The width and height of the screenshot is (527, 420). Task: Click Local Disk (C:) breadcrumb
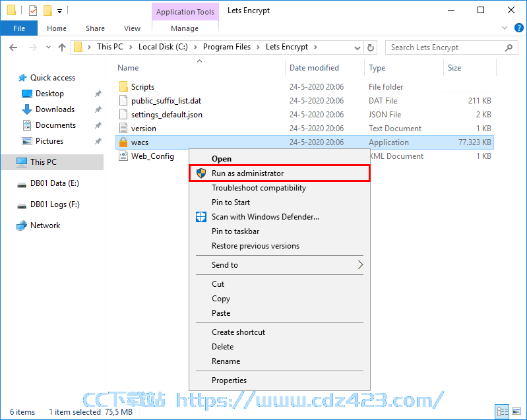point(163,47)
